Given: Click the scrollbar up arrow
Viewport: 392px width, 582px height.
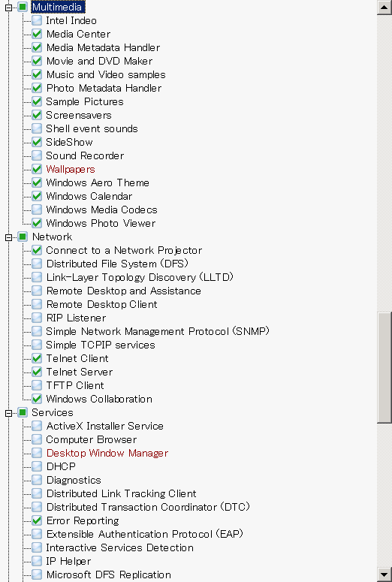Looking at the screenshot, I should [x=384, y=8].
